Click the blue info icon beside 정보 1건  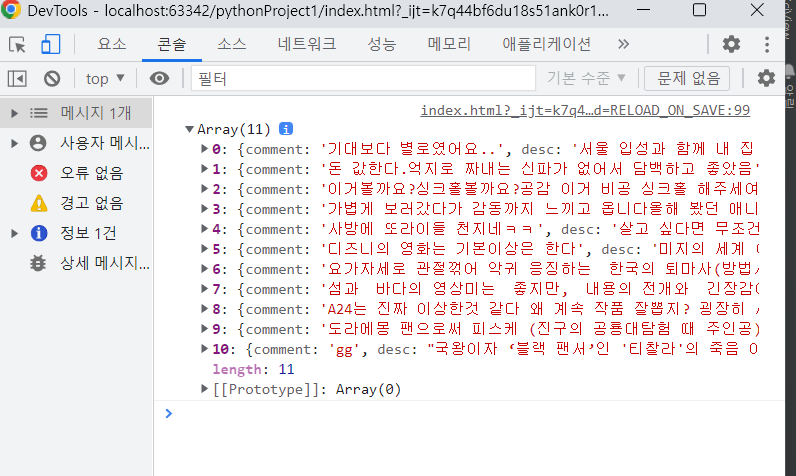click(39, 233)
